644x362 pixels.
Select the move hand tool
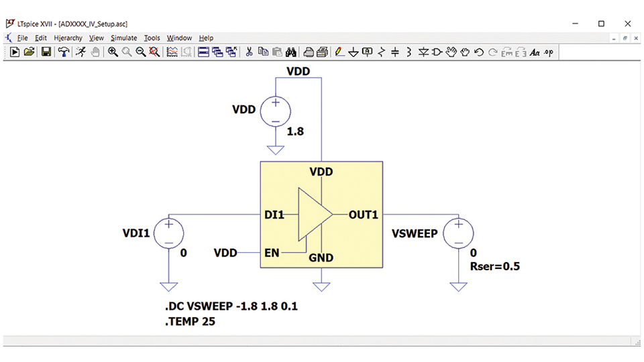click(451, 52)
